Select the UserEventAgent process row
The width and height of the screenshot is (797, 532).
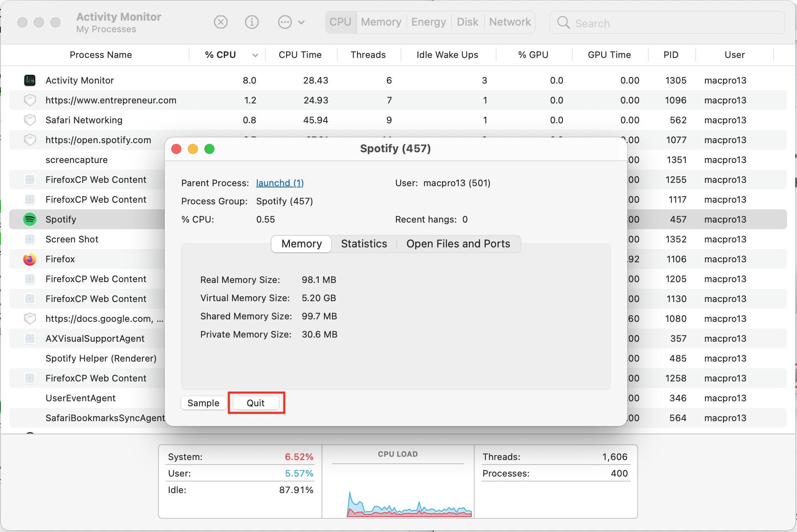point(87,398)
